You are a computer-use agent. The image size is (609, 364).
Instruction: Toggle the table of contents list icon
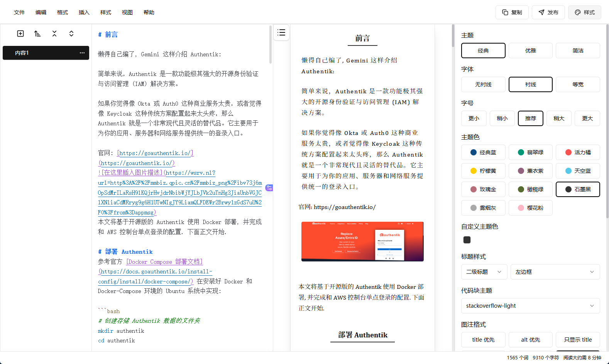click(281, 32)
